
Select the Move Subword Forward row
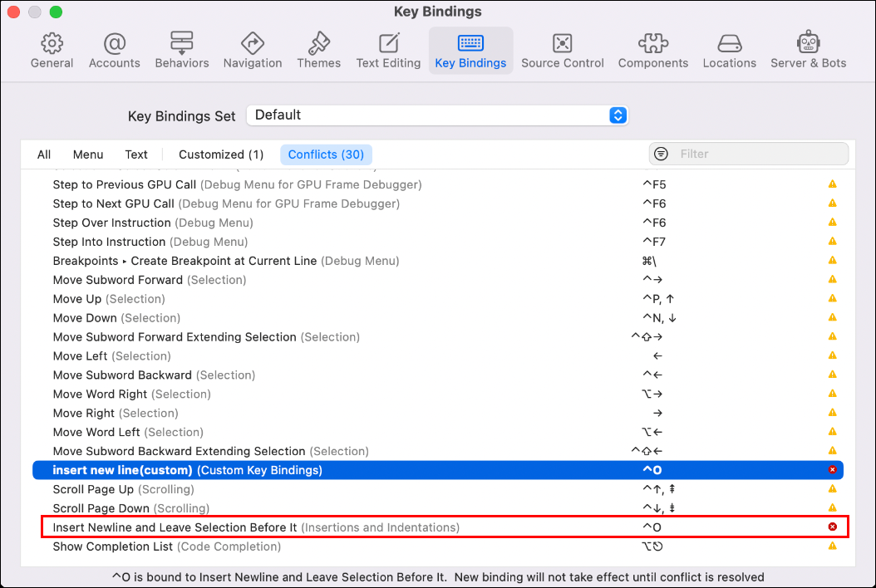point(438,280)
